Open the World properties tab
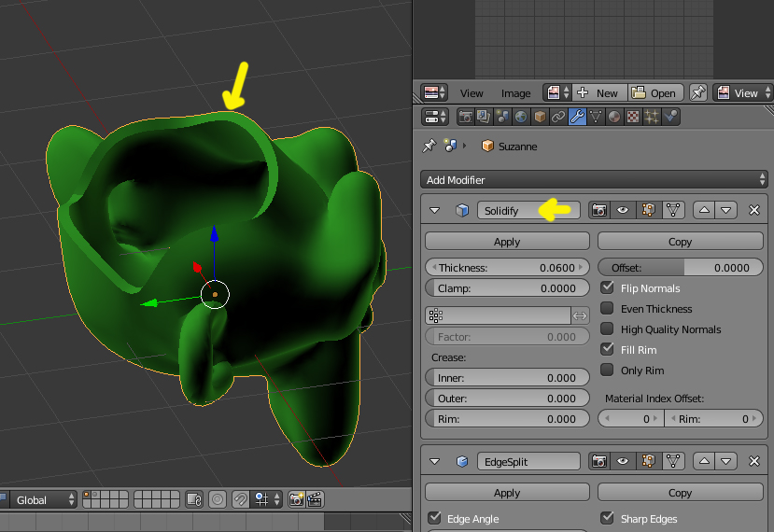The image size is (774, 532). (521, 117)
